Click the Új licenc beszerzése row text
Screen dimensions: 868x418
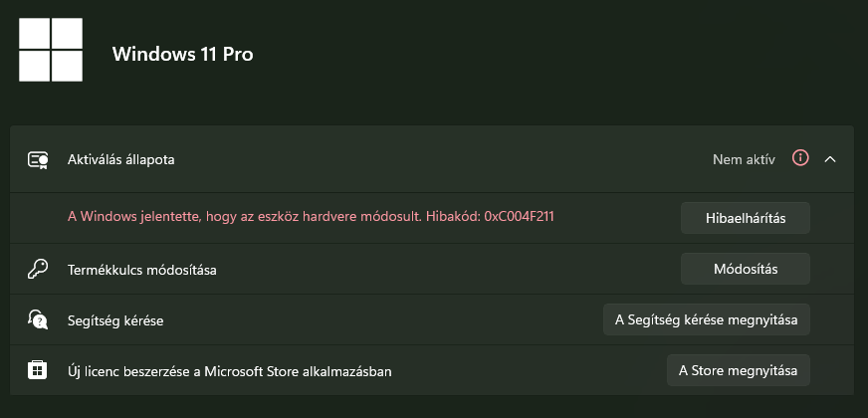click(x=229, y=371)
